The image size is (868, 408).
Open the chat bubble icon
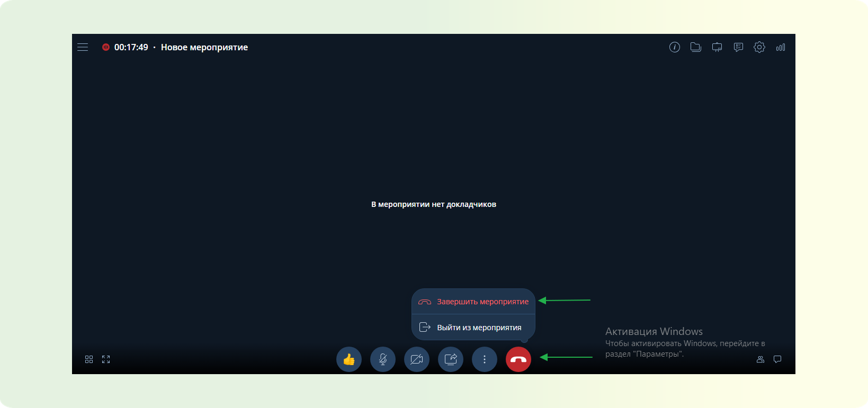(777, 359)
